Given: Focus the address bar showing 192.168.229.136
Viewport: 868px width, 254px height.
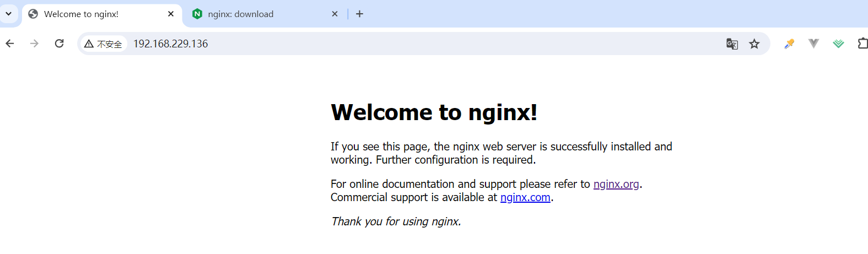Looking at the screenshot, I should (386, 44).
